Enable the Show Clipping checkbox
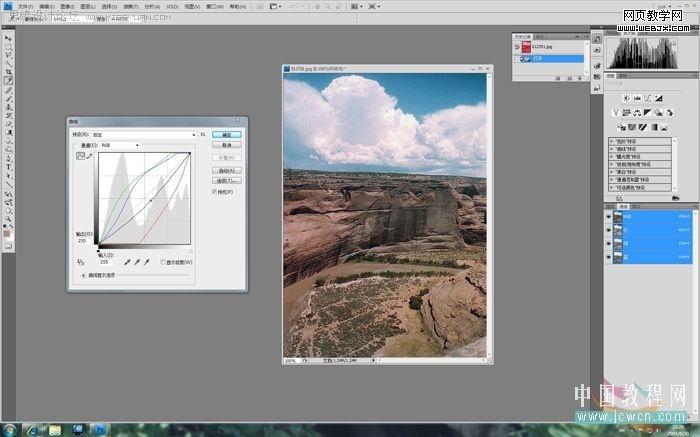The width and height of the screenshot is (700, 437). point(163,262)
